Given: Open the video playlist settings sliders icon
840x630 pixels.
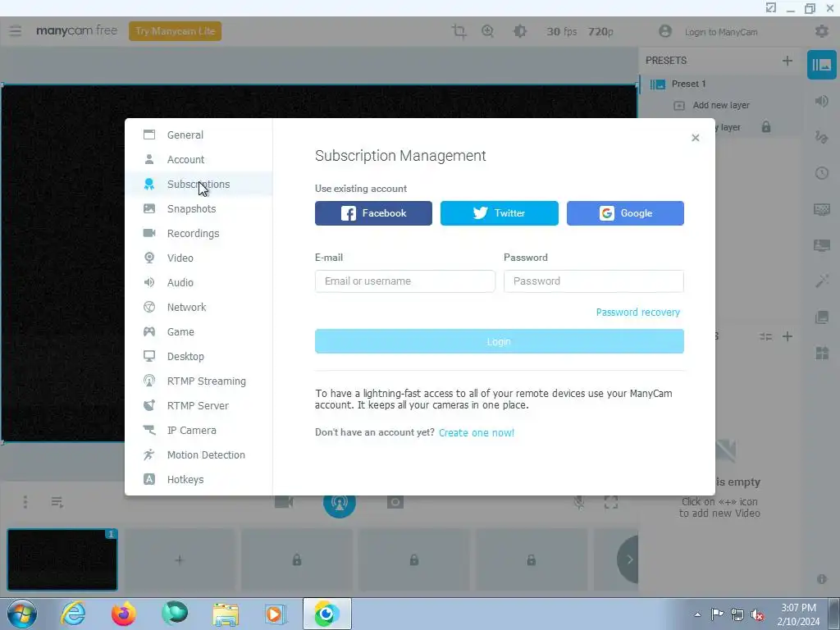Looking at the screenshot, I should point(765,337).
